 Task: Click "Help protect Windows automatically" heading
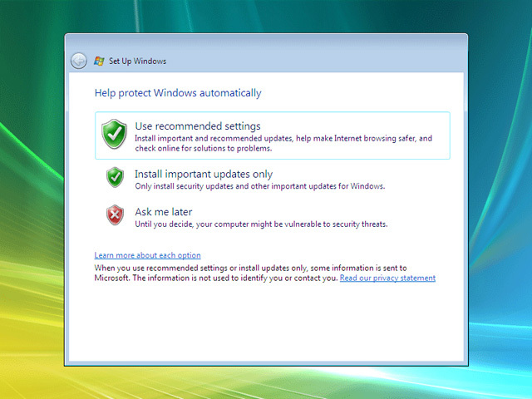[178, 93]
